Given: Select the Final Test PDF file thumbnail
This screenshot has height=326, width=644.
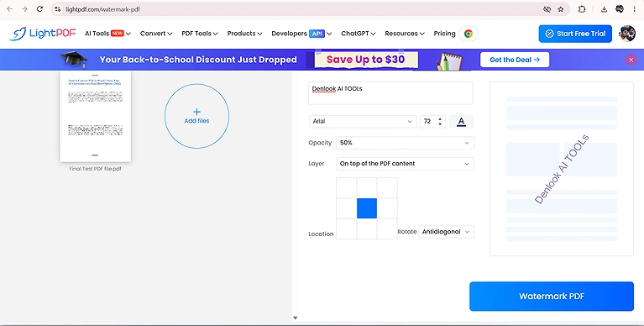Looking at the screenshot, I should click(95, 117).
